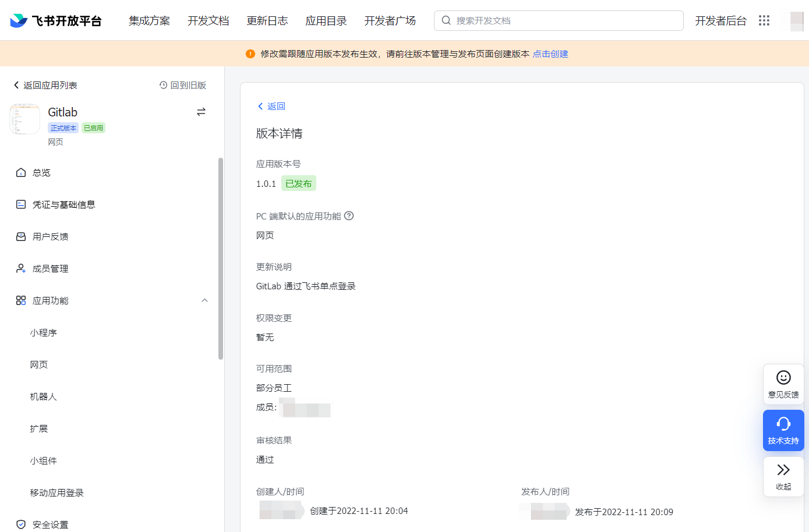Screen dimensions: 809x532
Task: Open 技术支持 via the headset icon
Action: click(783, 430)
